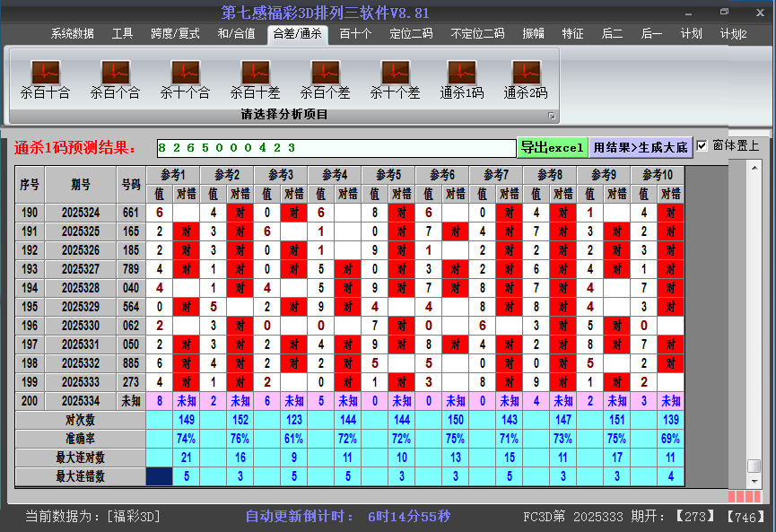The height and width of the screenshot is (532, 776).
Task: Launch the 杀百个差 analysis icon
Action: (325, 74)
